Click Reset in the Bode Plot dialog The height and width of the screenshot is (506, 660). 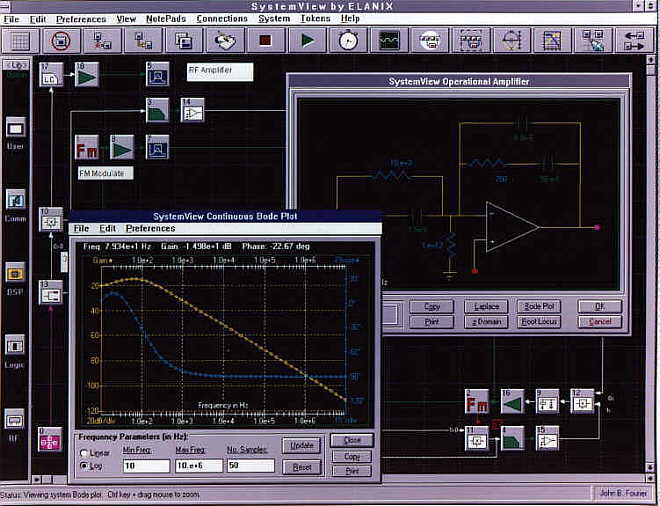[302, 467]
